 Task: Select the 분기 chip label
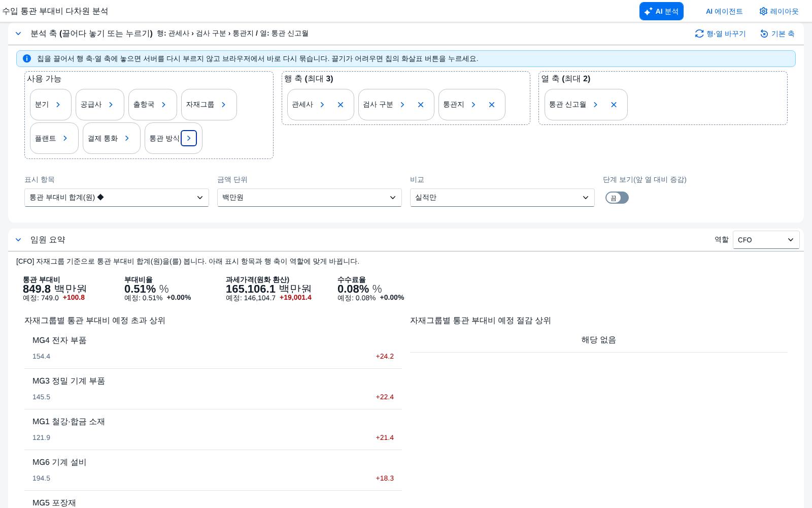point(42,105)
